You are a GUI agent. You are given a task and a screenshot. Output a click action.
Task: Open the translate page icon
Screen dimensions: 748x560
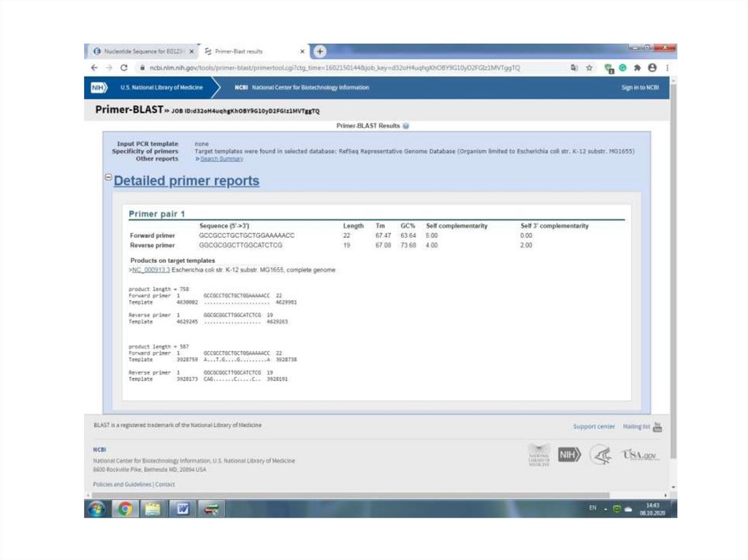(x=574, y=68)
